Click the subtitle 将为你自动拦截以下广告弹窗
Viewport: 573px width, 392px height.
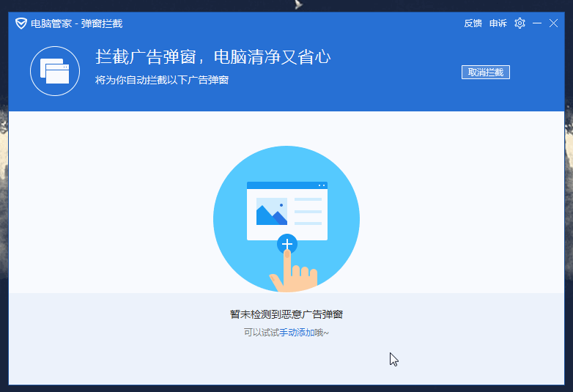162,80
